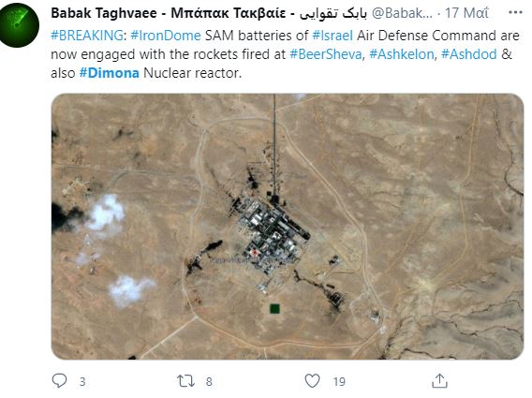Open the #IronDome hashtag
Image resolution: width=532 pixels, height=398 pixels.
point(166,36)
